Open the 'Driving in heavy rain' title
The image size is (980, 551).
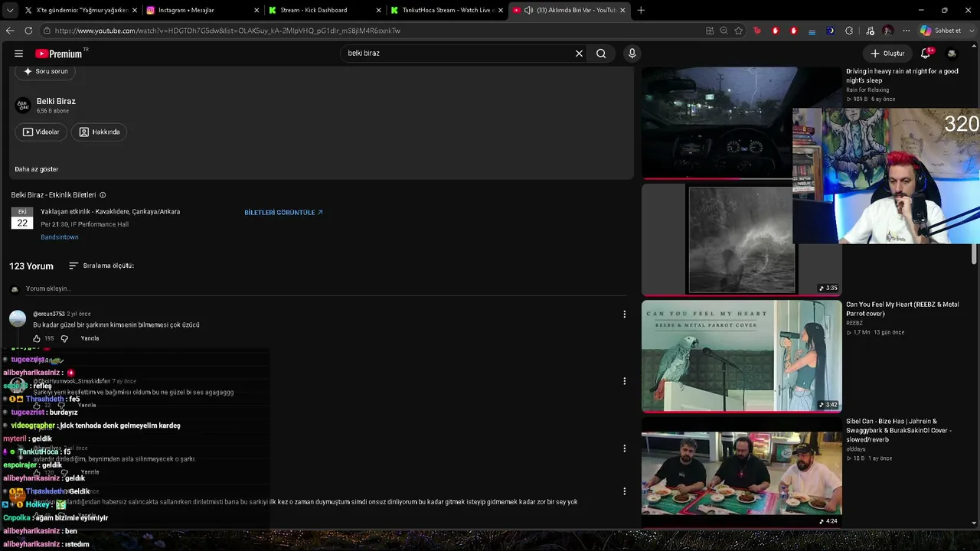[902, 76]
